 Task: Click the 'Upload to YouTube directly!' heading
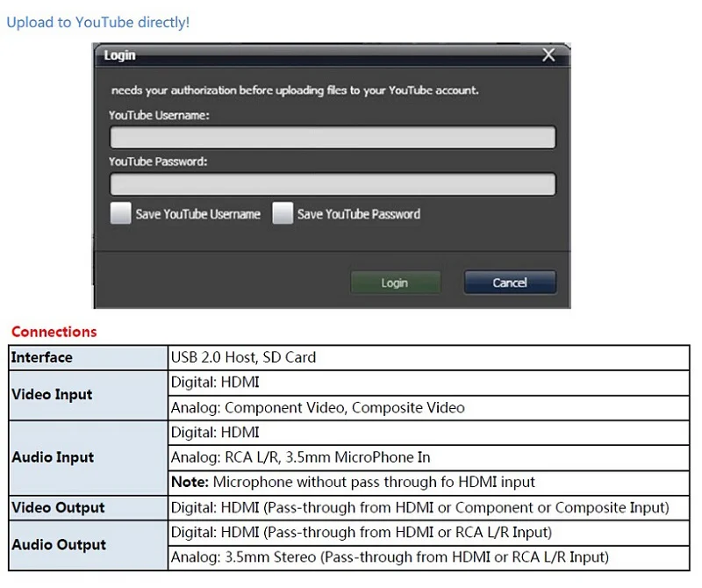[98, 22]
